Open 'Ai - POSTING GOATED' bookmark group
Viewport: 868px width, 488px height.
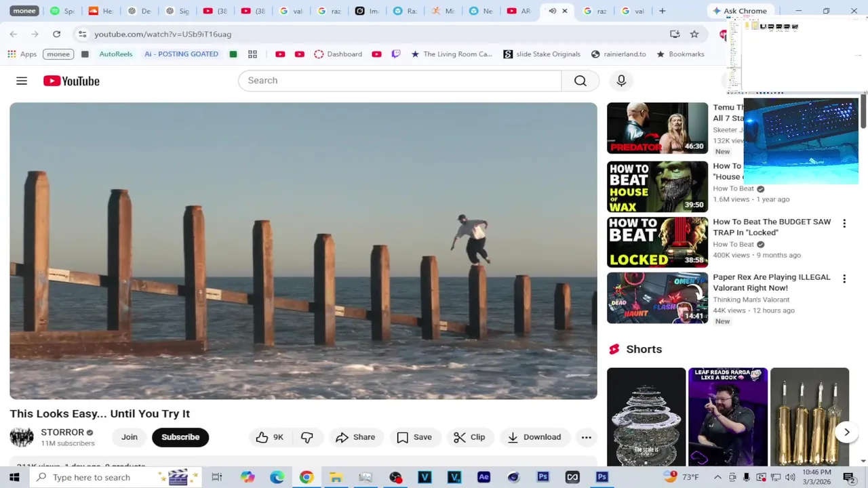pos(181,54)
